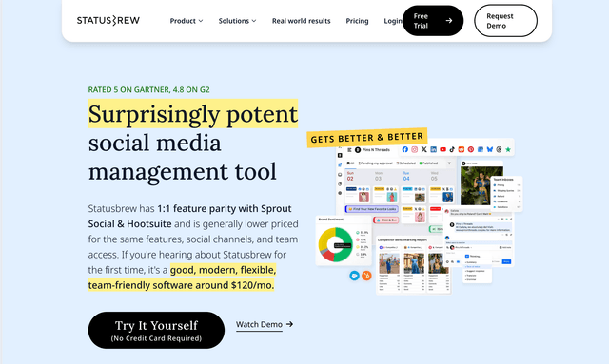Click the Team Inboxes panel title
Screen dimensions: 609x364
point(503,180)
